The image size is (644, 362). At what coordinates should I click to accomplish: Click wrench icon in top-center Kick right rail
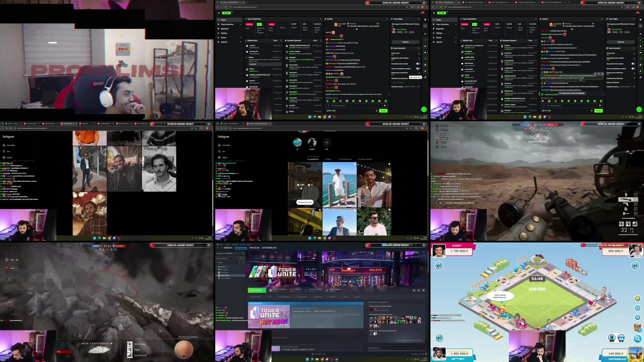[425, 71]
